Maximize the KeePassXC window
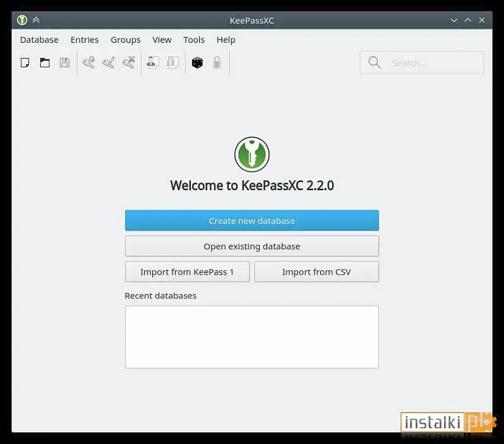This screenshot has height=444, width=504. click(x=468, y=20)
